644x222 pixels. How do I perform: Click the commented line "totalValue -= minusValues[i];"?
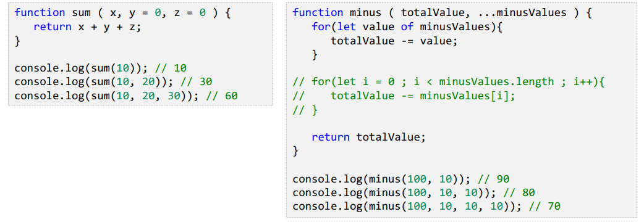pyautogui.click(x=404, y=96)
